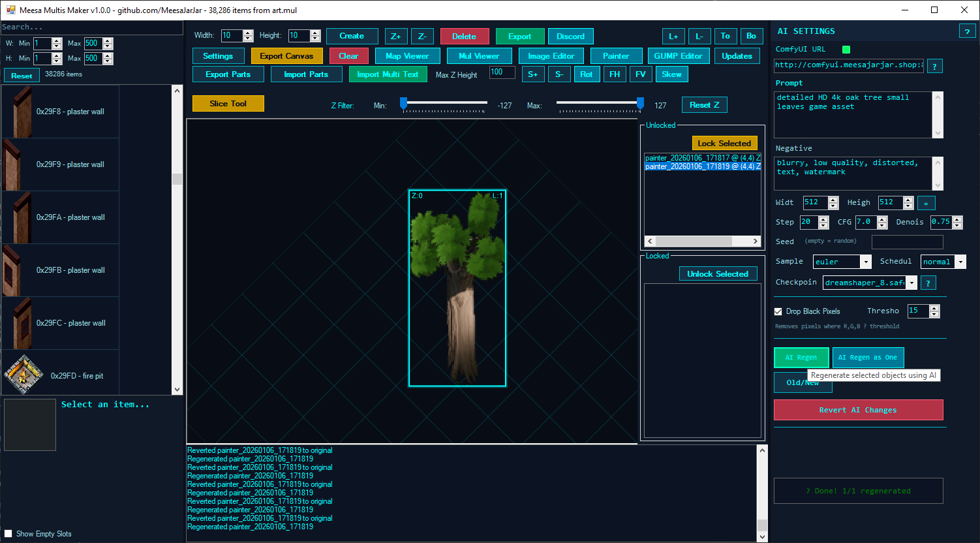Viewport: 980px width, 543px height.
Task: Click the AI Regen button
Action: point(801,358)
